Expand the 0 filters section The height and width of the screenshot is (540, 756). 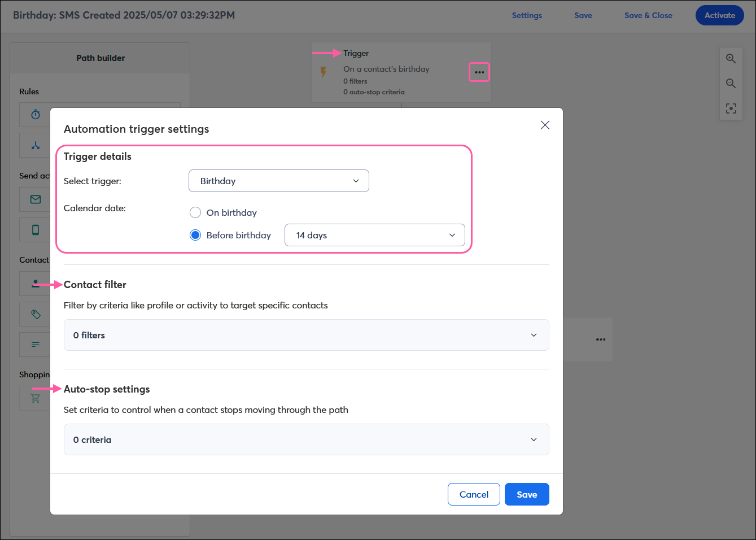[307, 335]
